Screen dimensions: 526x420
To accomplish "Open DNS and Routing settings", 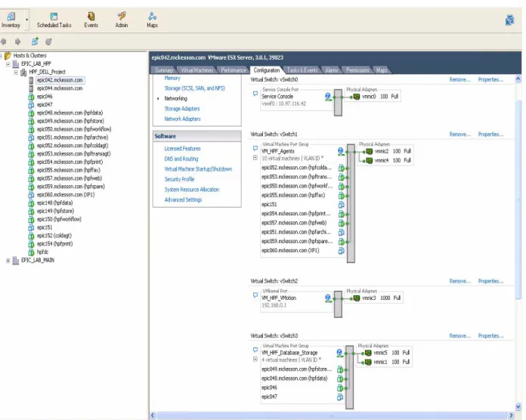I will coord(181,159).
